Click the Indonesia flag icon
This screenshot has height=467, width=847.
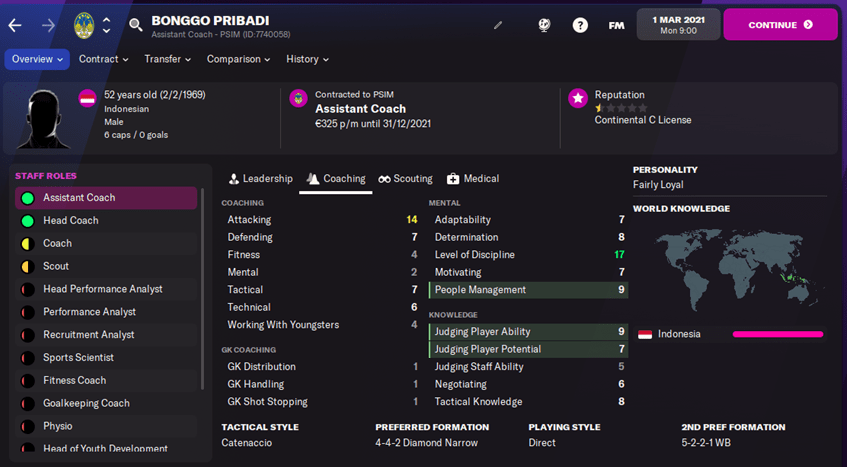645,334
